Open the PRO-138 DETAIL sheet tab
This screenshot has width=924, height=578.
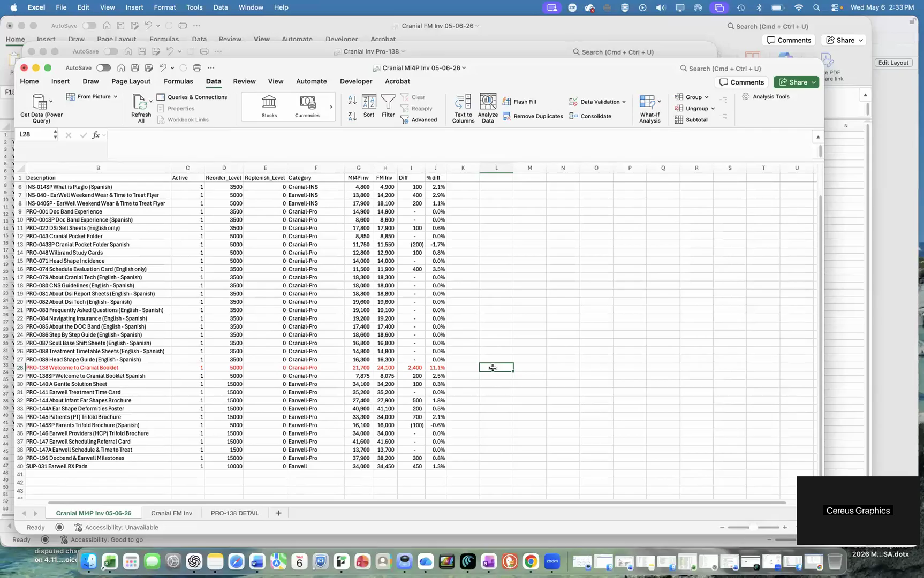(x=234, y=513)
